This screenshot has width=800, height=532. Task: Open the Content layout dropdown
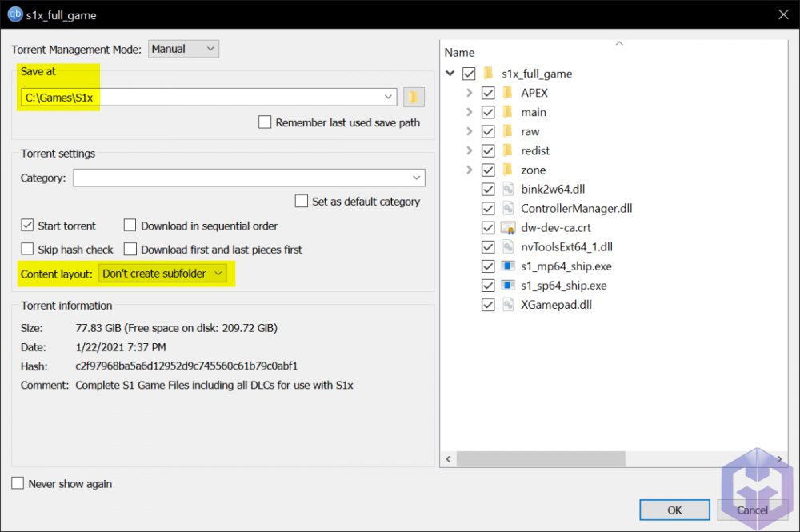pyautogui.click(x=162, y=274)
